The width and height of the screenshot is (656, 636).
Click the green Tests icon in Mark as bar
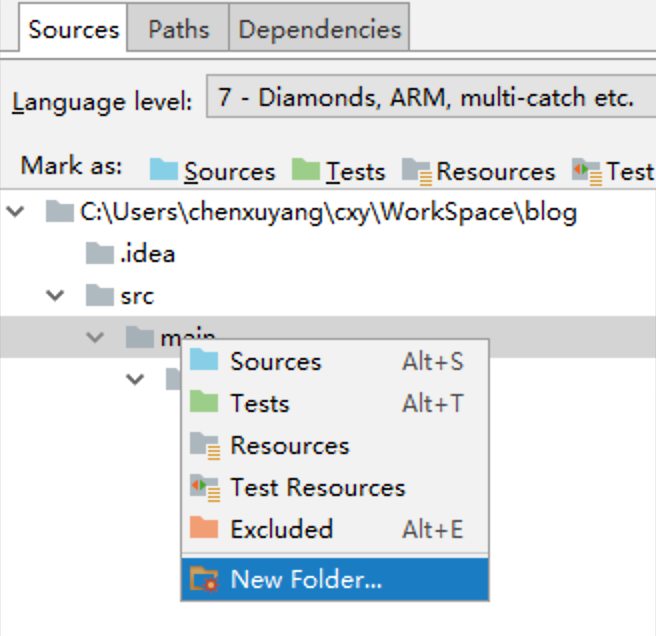pos(306,170)
